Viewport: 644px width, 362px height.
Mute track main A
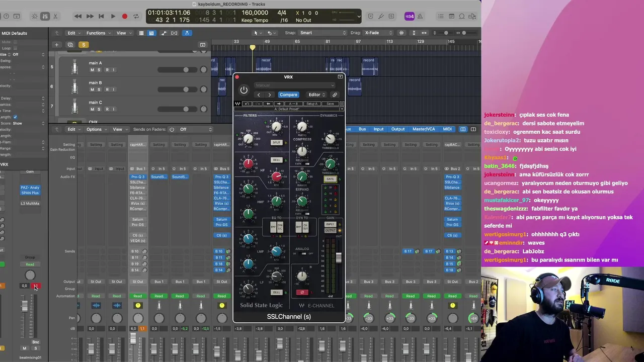[x=92, y=70]
